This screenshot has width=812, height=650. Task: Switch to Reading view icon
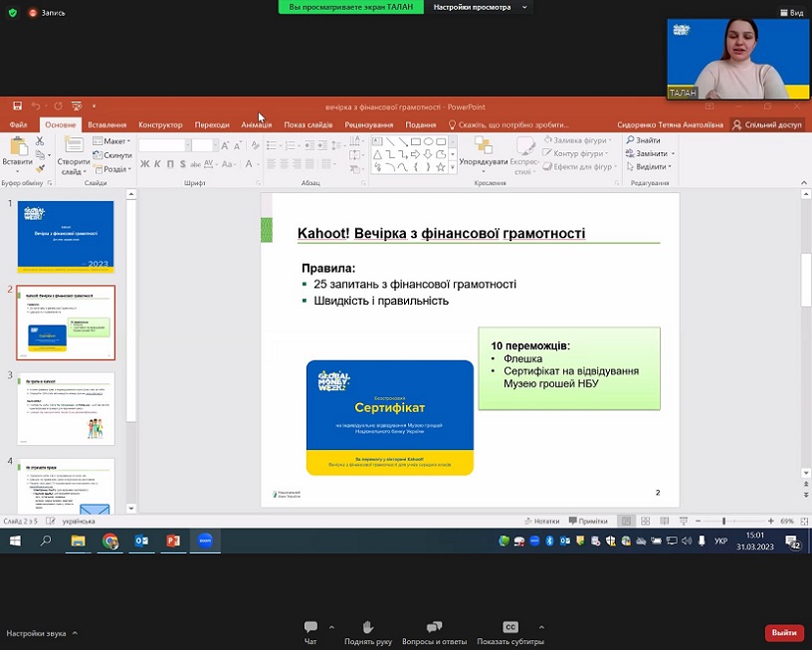[665, 521]
